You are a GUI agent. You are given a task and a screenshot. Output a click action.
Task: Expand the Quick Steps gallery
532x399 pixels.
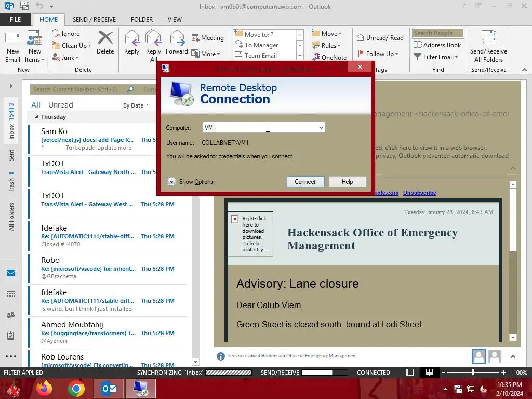300,55
